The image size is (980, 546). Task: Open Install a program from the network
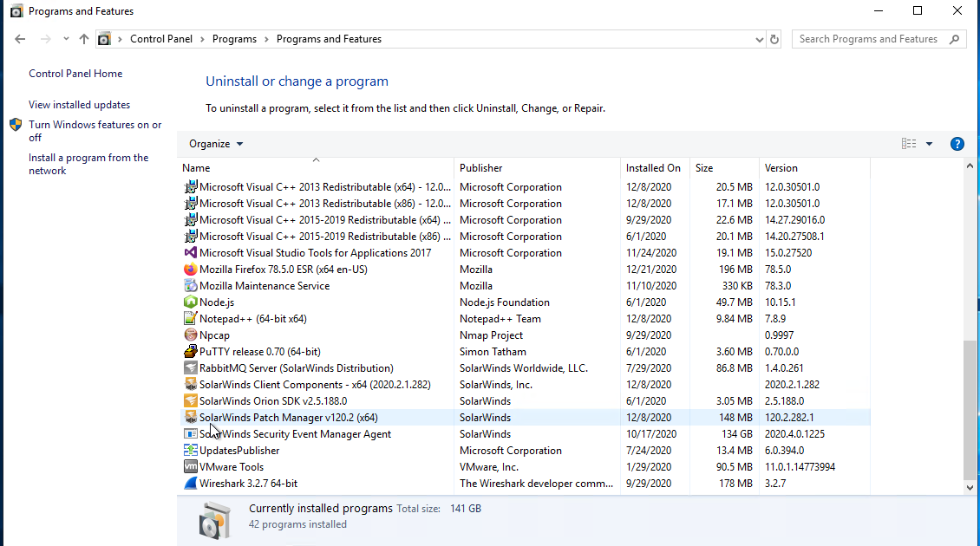pos(88,165)
